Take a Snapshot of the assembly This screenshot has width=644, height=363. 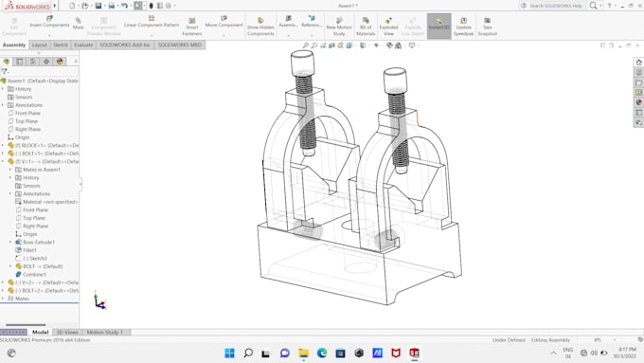point(487,27)
